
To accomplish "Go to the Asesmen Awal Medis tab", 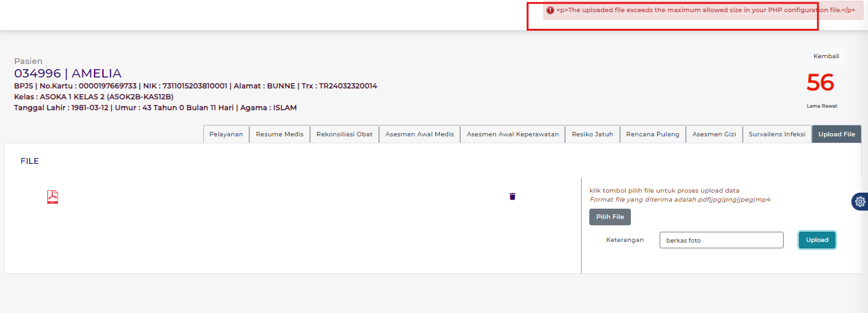I will pos(419,134).
